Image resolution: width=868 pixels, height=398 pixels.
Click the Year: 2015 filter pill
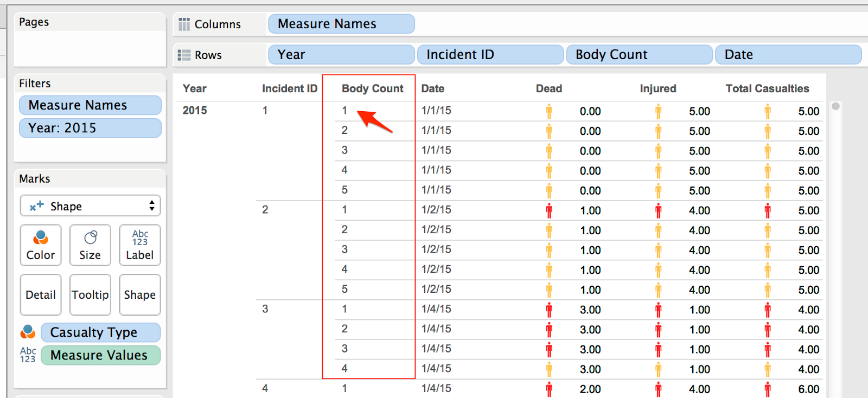point(90,128)
